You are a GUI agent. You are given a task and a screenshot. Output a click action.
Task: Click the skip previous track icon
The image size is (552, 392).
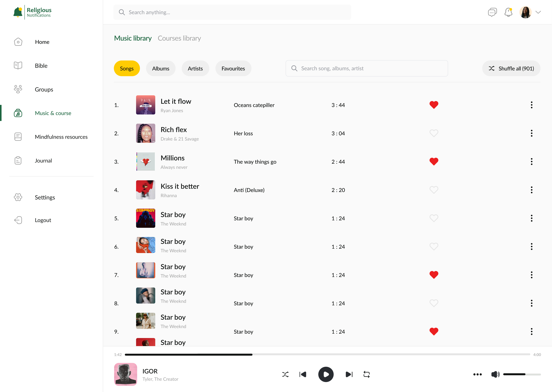[x=304, y=374]
